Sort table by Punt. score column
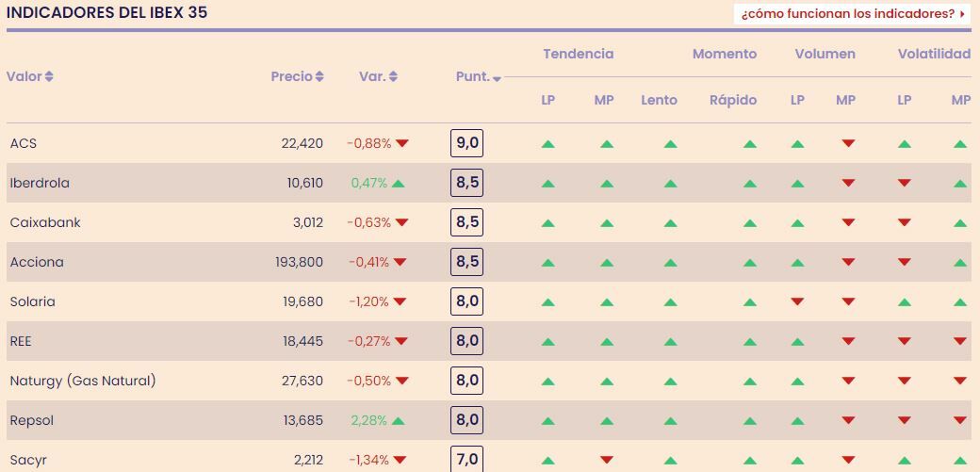This screenshot has height=472, width=980. [x=478, y=77]
